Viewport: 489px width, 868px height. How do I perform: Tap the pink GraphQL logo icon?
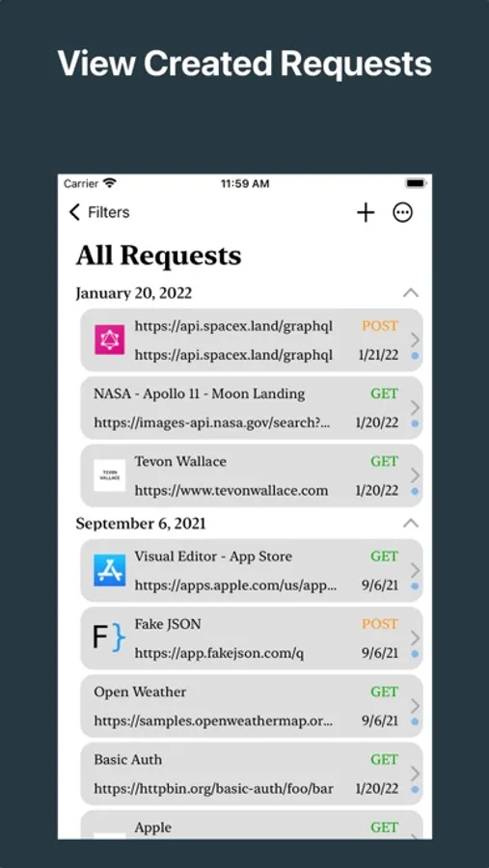pos(110,339)
